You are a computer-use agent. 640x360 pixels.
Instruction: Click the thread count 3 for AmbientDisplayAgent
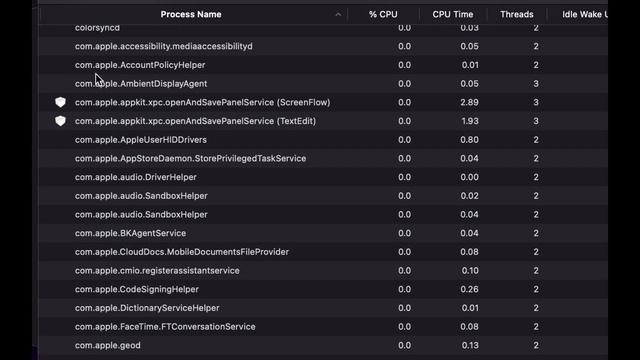click(x=536, y=84)
